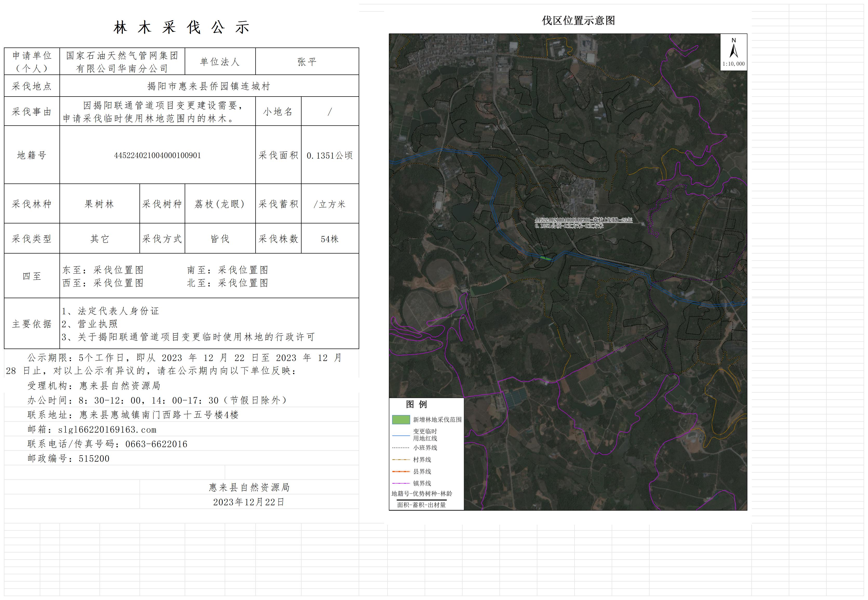The width and height of the screenshot is (868, 600).
Task: Click the green felling area on map
Action: pyautogui.click(x=545, y=258)
